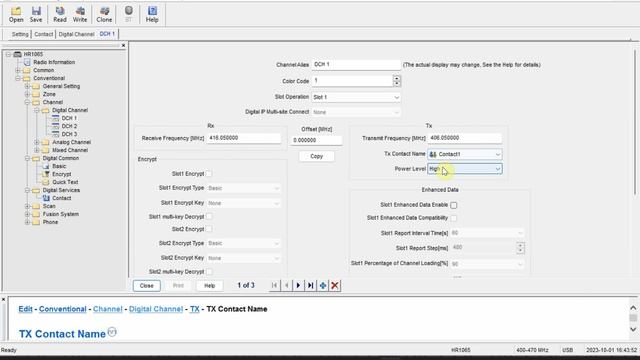Select DCH 1 in channel tree
This screenshot has height=360, width=640.
point(69,118)
